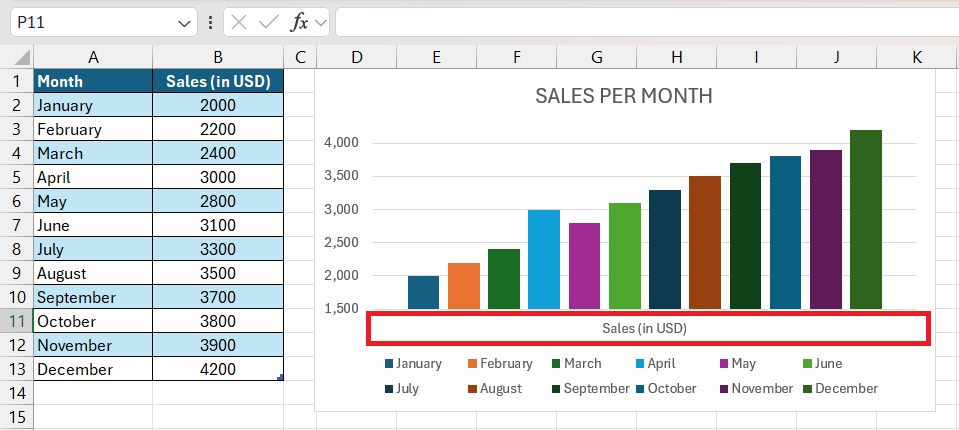Click the Month header cell

coord(93,81)
